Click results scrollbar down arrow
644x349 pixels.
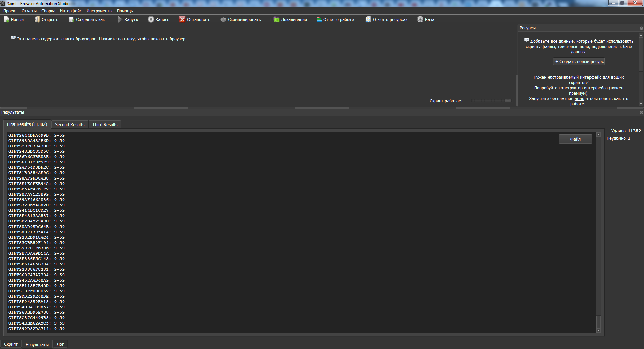(x=598, y=331)
